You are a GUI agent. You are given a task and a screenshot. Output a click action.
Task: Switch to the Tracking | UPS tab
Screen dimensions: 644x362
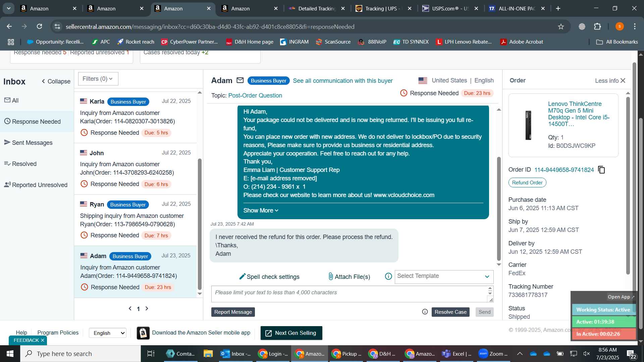[384, 8]
